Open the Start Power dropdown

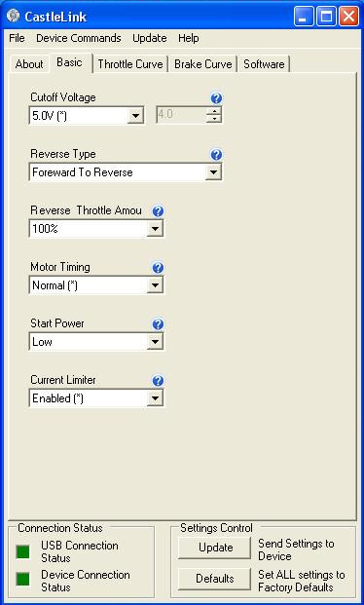coord(155,342)
